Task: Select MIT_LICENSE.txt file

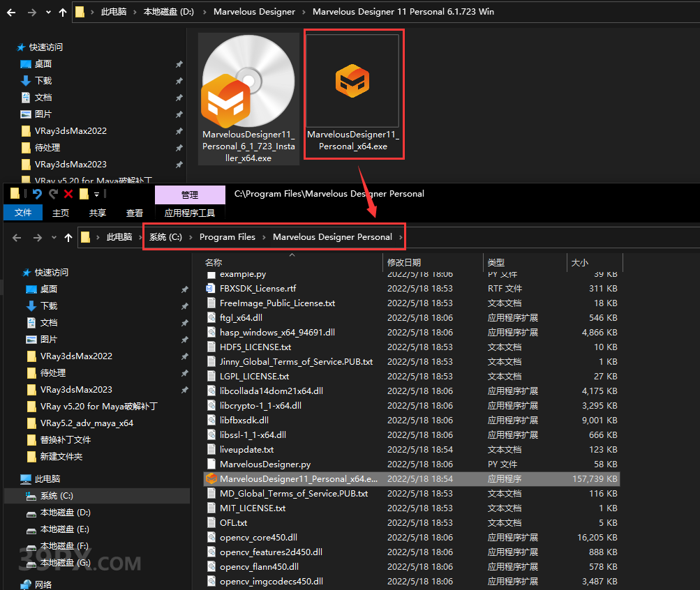Action: (x=252, y=508)
